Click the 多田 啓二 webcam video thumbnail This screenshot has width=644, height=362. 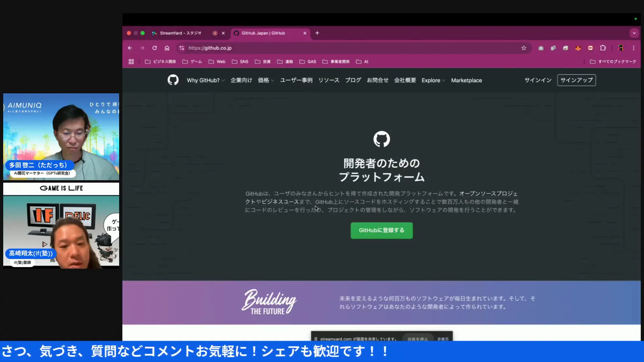[x=61, y=137]
